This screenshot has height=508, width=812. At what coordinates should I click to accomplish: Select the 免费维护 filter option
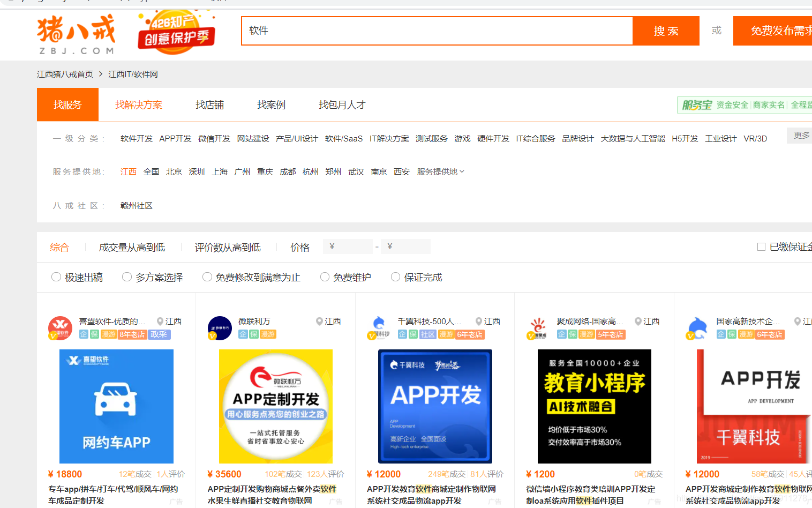coord(325,277)
